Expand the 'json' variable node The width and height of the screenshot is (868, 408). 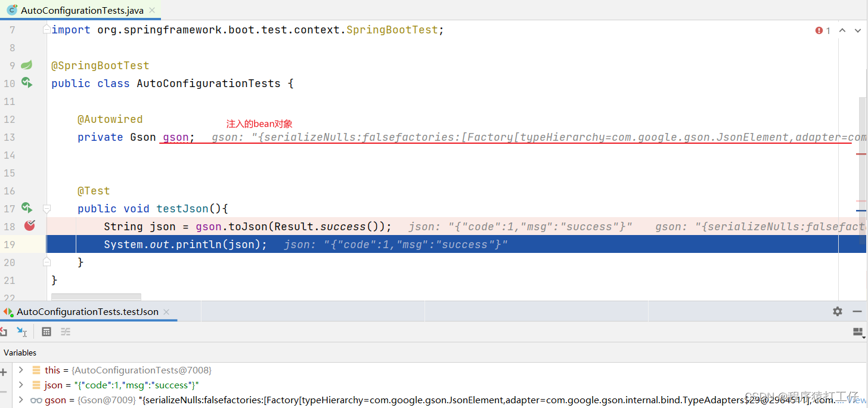[x=21, y=385]
